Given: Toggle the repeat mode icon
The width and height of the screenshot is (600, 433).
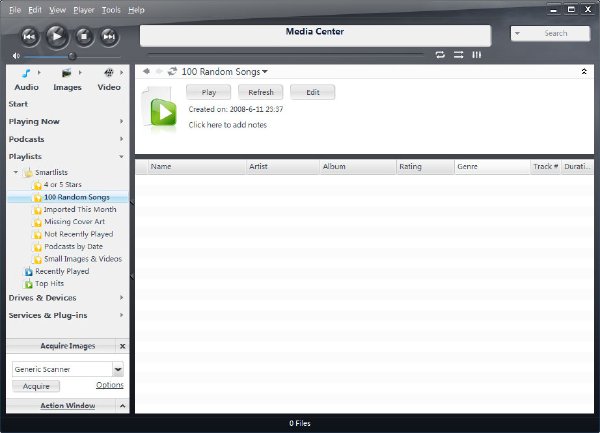Looking at the screenshot, I should (440, 55).
